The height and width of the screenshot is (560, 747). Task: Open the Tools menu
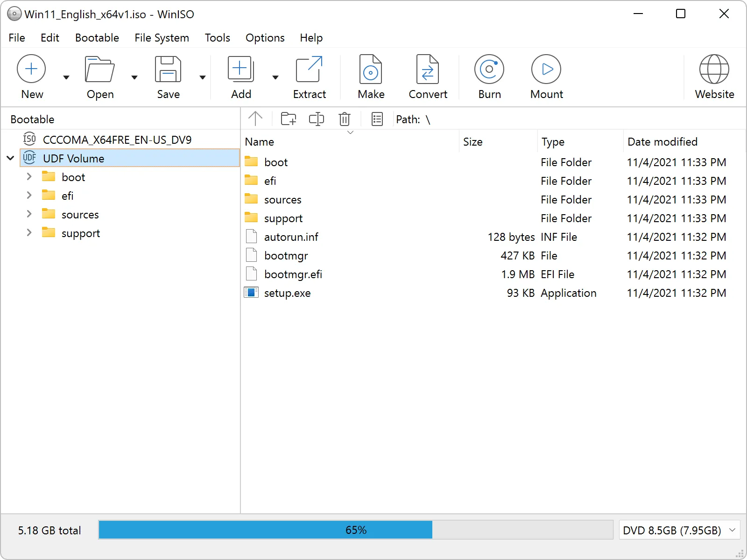click(217, 38)
